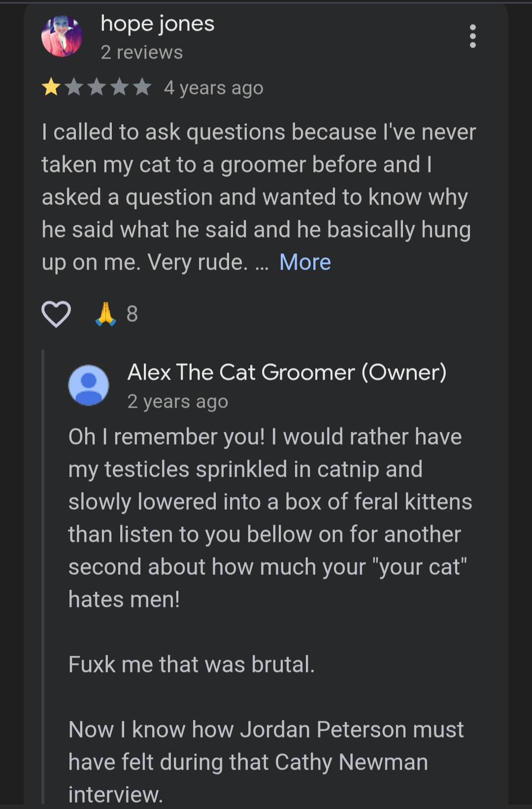Click the reaction count number 8
This screenshot has width=532, height=809.
(x=132, y=314)
